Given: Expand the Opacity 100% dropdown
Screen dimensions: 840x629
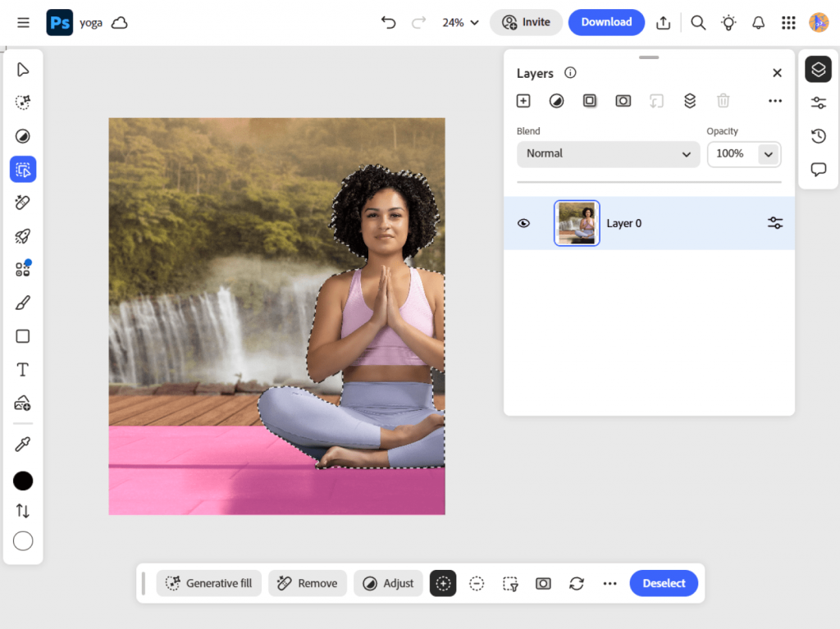Looking at the screenshot, I should [768, 153].
